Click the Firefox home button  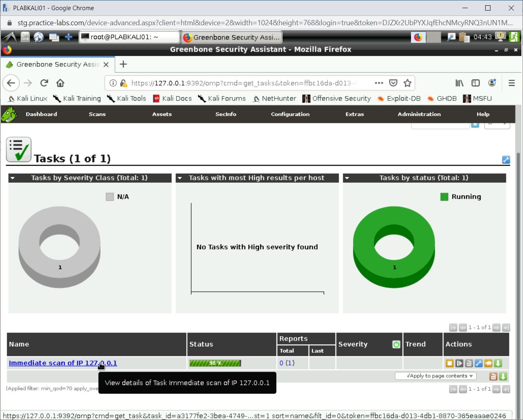(x=60, y=83)
